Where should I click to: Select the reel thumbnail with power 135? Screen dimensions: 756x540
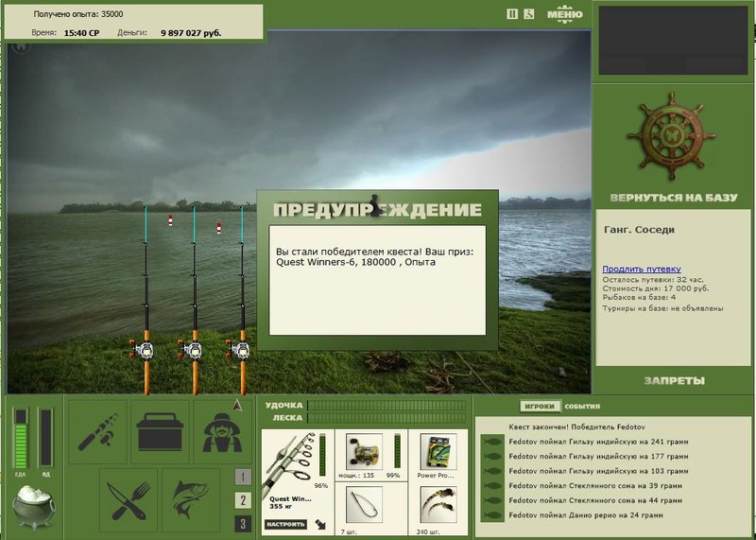pyautogui.click(x=364, y=452)
